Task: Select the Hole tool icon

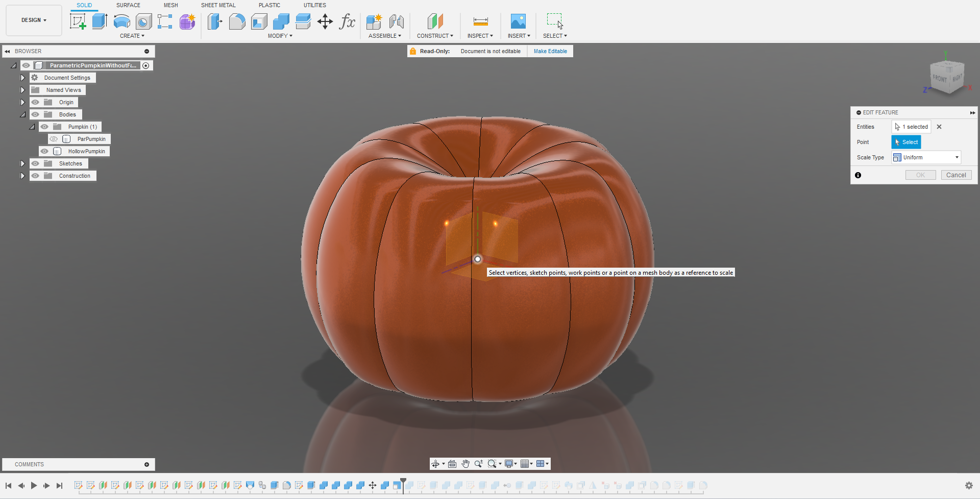Action: (x=144, y=21)
